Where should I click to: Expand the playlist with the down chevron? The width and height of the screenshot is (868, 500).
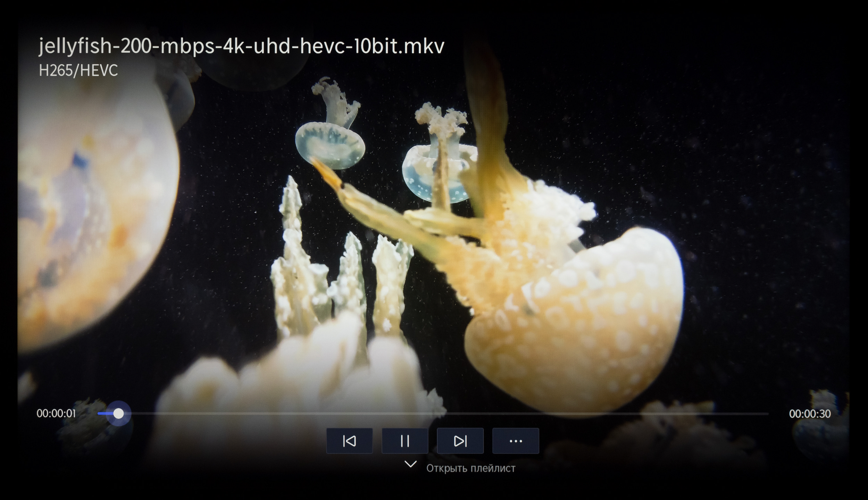pos(410,464)
